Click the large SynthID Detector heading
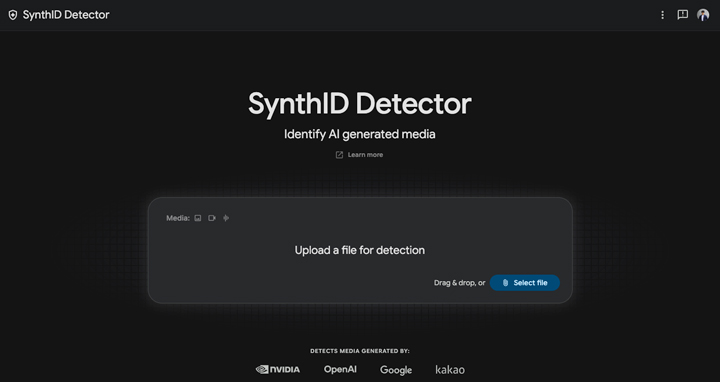Screen dimensions: 720x382 pyautogui.click(x=360, y=104)
